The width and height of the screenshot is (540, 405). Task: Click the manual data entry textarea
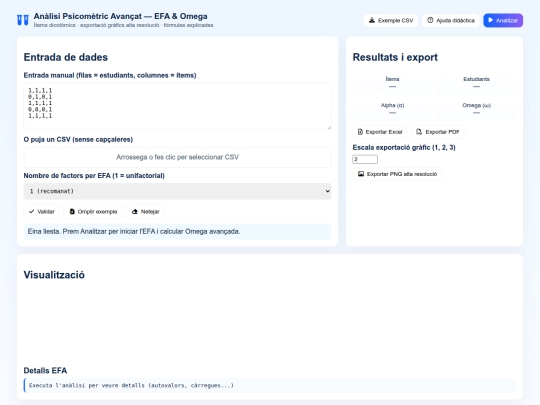point(177,106)
